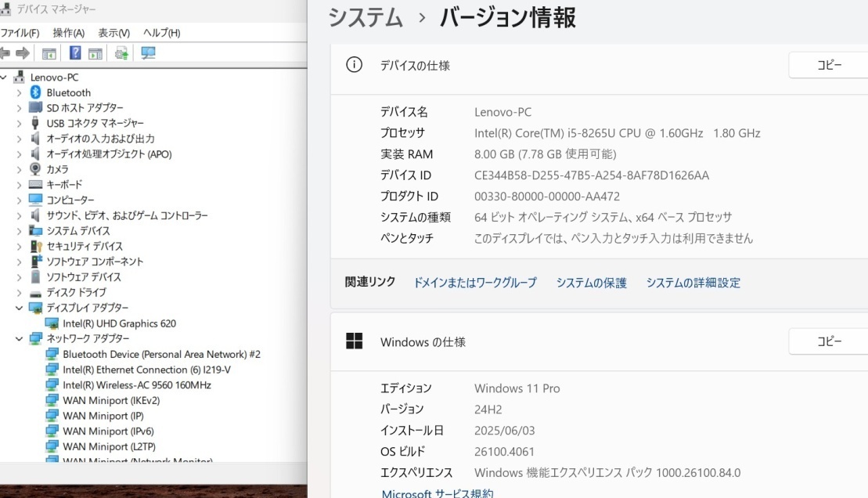Open システムの詳細設定 link

[693, 283]
